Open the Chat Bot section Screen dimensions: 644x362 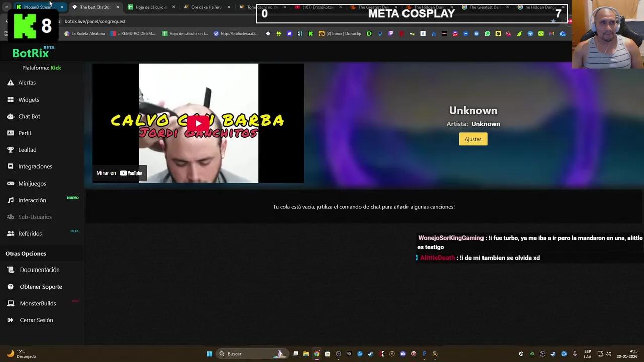click(x=29, y=116)
